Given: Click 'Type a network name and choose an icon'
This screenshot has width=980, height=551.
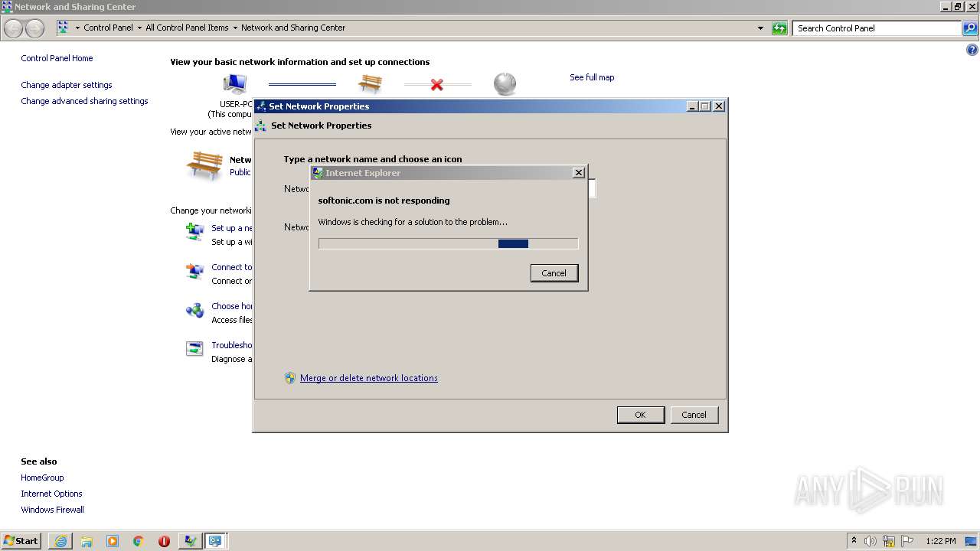Looking at the screenshot, I should (x=373, y=159).
